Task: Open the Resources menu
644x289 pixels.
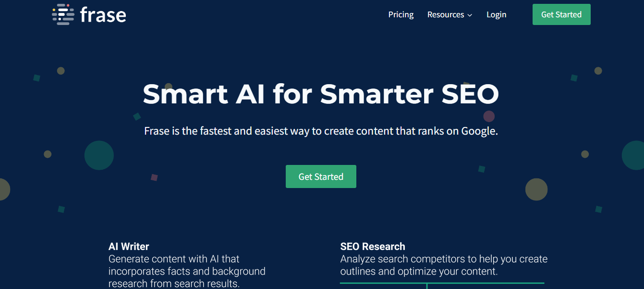Action: pyautogui.click(x=446, y=14)
